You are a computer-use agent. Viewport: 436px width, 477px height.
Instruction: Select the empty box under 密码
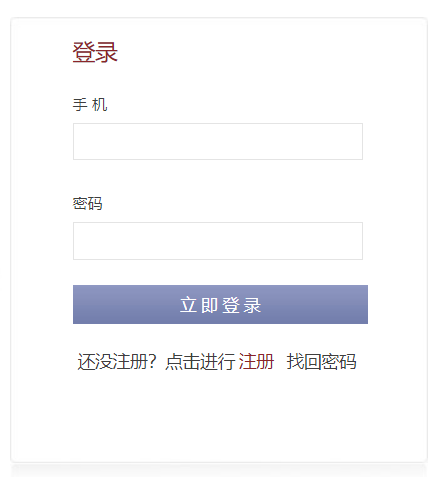pos(218,241)
